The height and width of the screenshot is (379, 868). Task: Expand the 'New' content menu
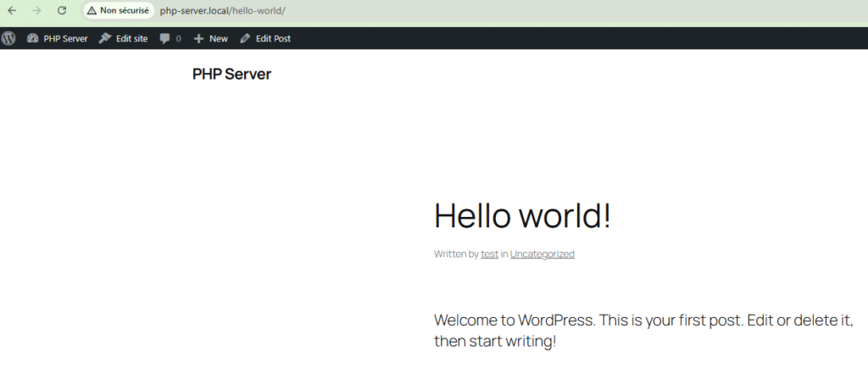[x=218, y=38]
